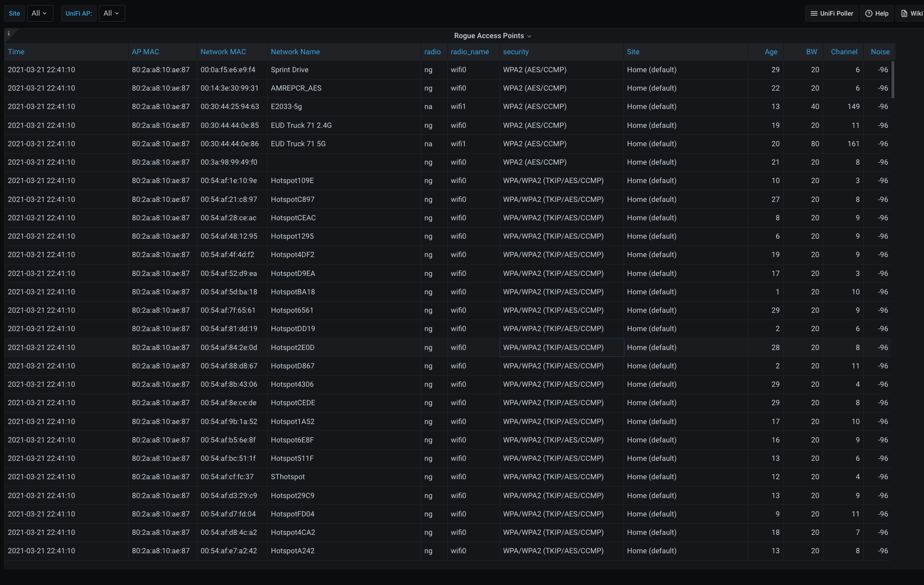
Task: Sort by the Network Name header
Action: (295, 52)
